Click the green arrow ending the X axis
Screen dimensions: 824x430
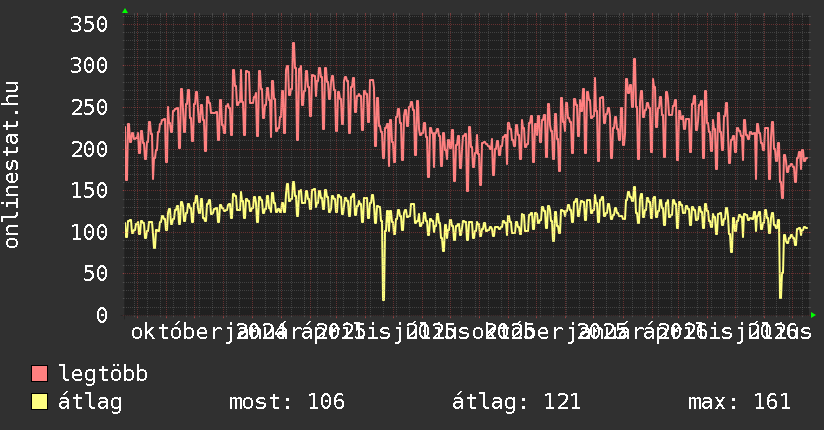pyautogui.click(x=813, y=315)
